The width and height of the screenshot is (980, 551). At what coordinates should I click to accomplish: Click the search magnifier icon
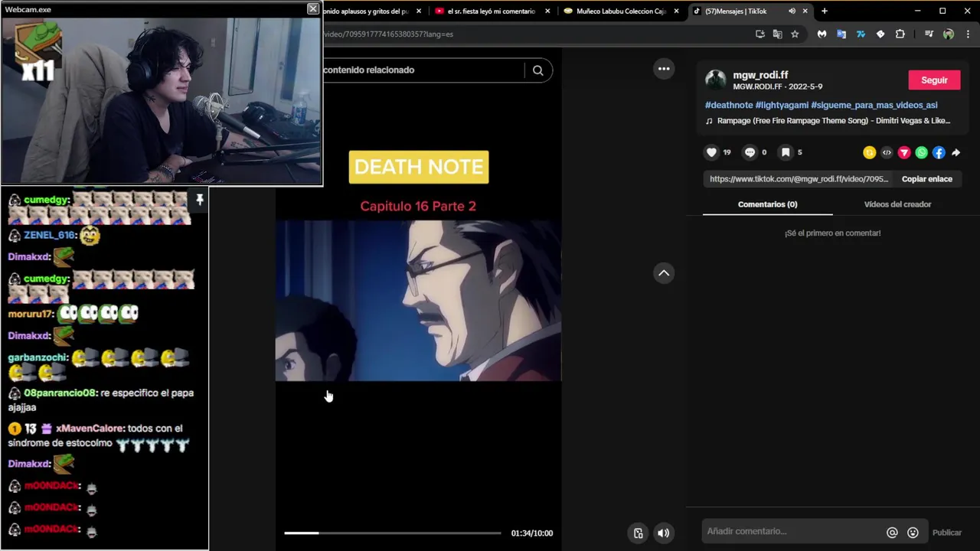538,70
